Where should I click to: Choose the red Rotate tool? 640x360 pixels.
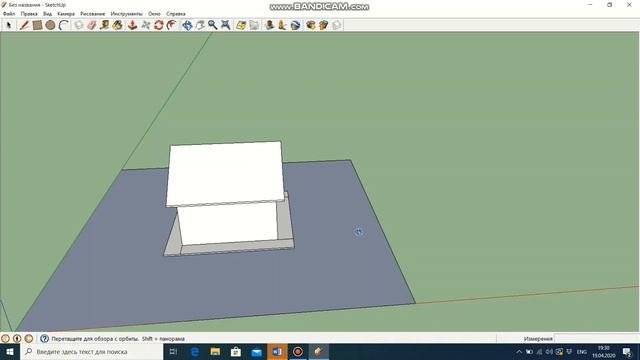[x=158, y=25]
